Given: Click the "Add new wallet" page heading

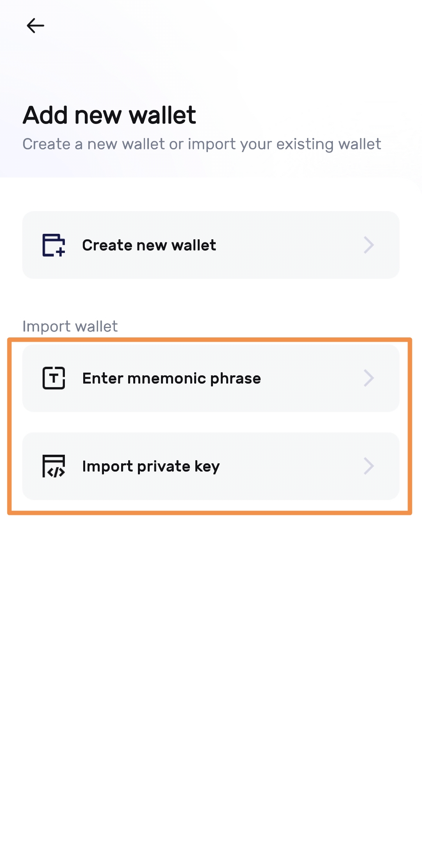Looking at the screenshot, I should [x=109, y=115].
